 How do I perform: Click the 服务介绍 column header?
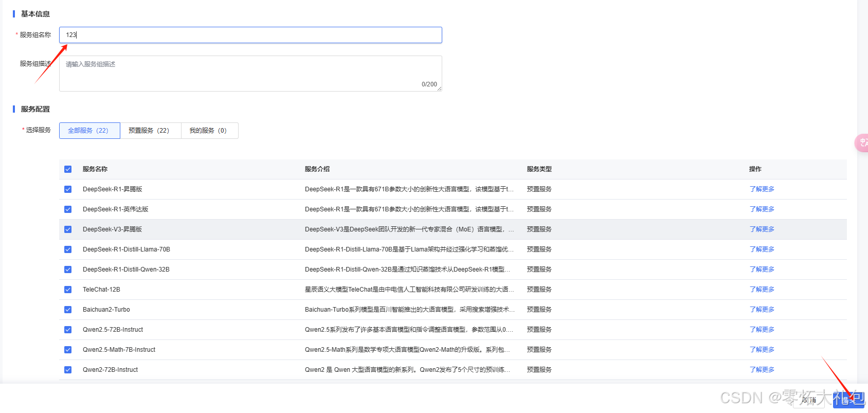[317, 169]
